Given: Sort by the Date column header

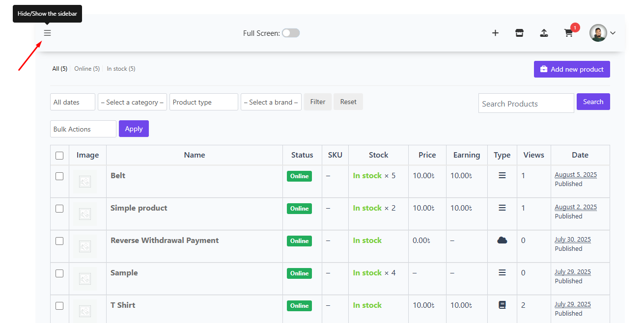Looking at the screenshot, I should pyautogui.click(x=580, y=155).
